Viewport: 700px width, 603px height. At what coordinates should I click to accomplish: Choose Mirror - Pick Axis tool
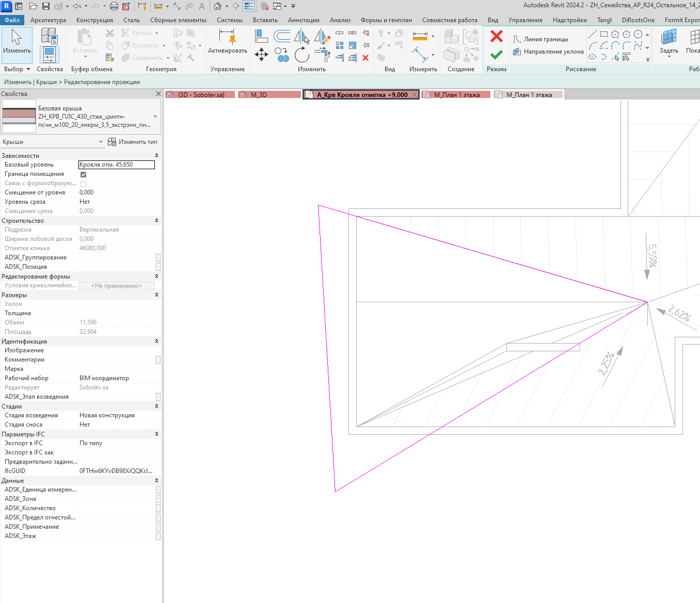click(x=302, y=36)
